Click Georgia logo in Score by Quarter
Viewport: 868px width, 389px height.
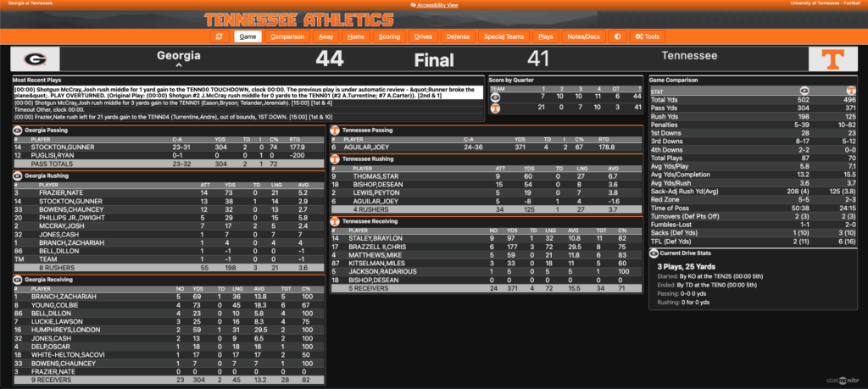tap(495, 97)
